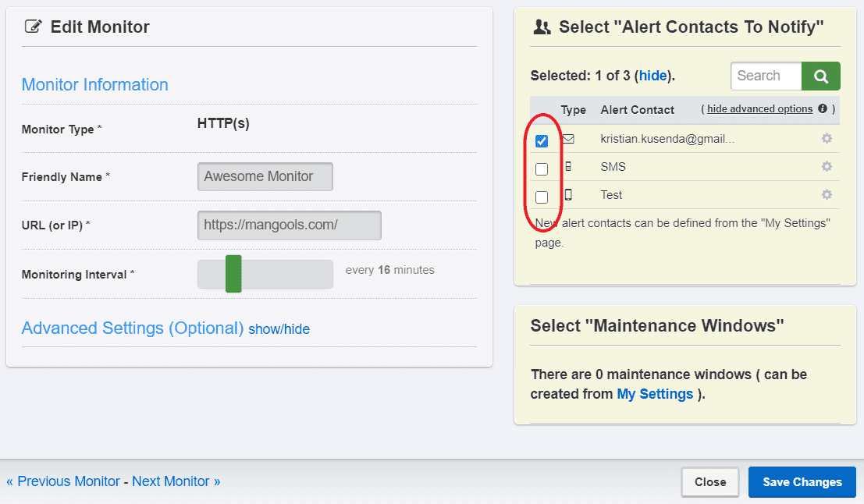Viewport: 864px width, 504px height.
Task: Click the advanced options info icon
Action: [822, 109]
